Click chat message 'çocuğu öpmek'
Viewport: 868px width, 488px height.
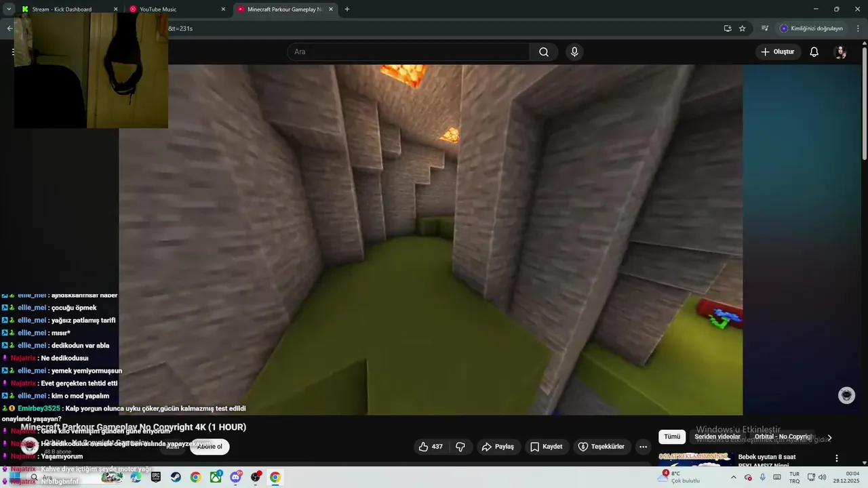coord(74,308)
